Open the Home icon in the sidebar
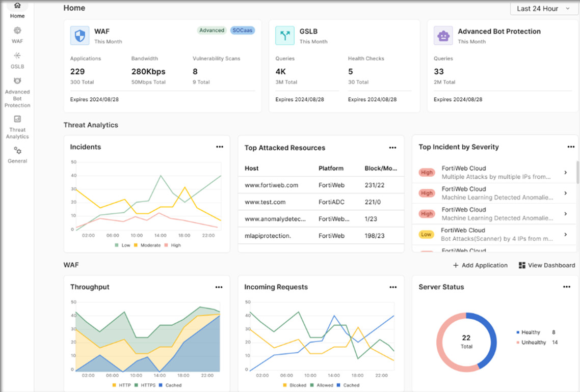 tap(17, 6)
